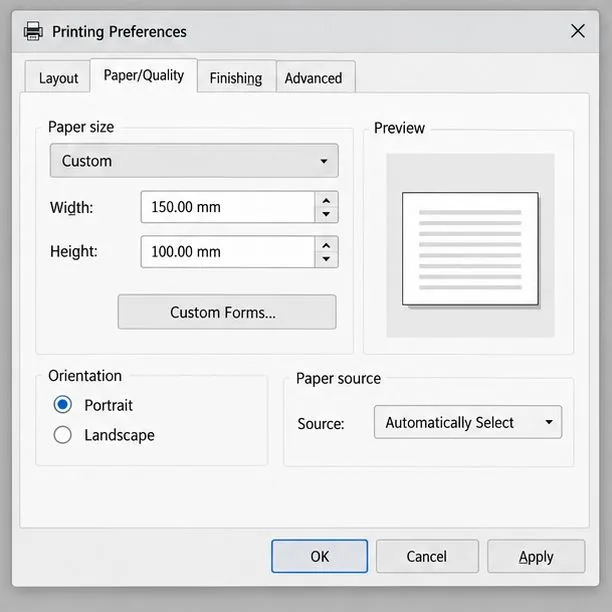This screenshot has width=612, height=612.
Task: Close the Printing Preferences dialog
Action: [578, 31]
